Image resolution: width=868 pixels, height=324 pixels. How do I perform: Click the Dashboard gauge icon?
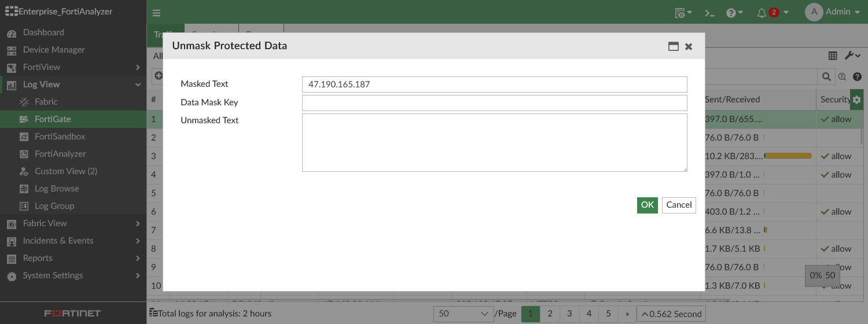click(12, 33)
